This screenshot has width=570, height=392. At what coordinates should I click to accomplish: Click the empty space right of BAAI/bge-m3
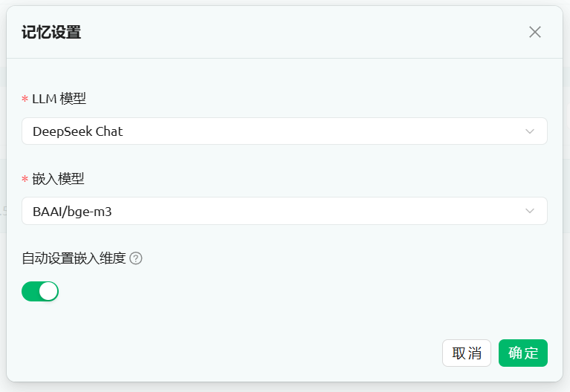pyautogui.click(x=320, y=211)
